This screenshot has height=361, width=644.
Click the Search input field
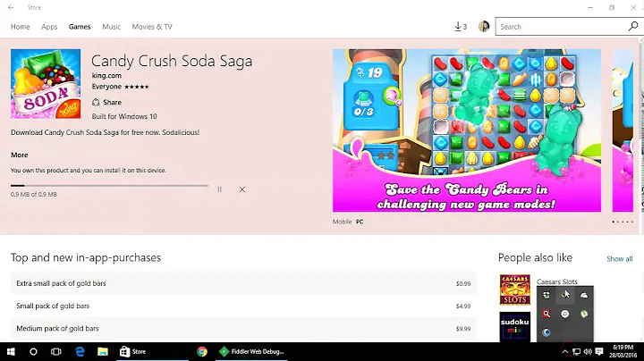pyautogui.click(x=562, y=27)
